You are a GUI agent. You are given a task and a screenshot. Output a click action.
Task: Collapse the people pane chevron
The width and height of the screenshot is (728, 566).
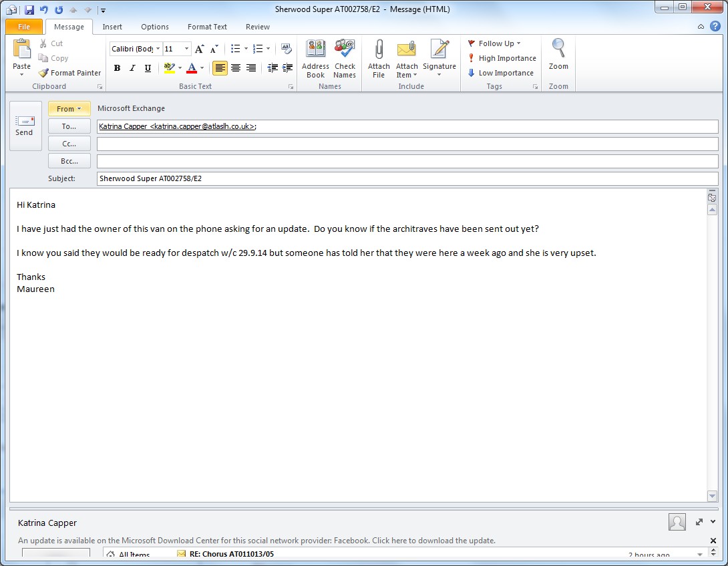[x=713, y=522]
